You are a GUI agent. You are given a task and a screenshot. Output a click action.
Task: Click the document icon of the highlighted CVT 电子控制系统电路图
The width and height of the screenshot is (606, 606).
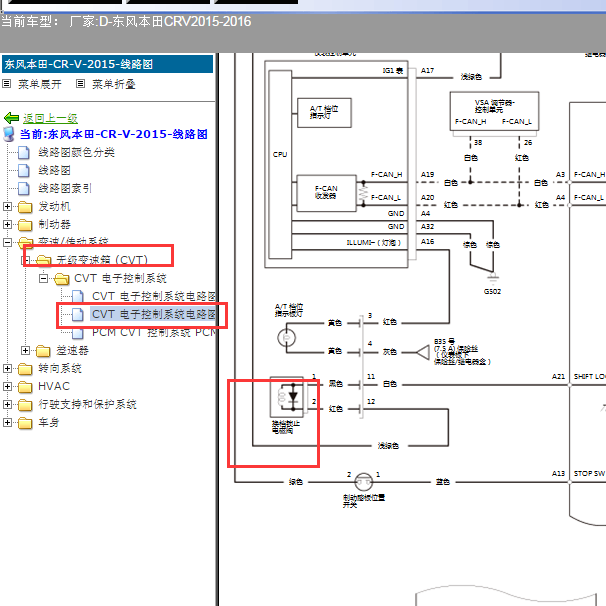[x=78, y=314]
